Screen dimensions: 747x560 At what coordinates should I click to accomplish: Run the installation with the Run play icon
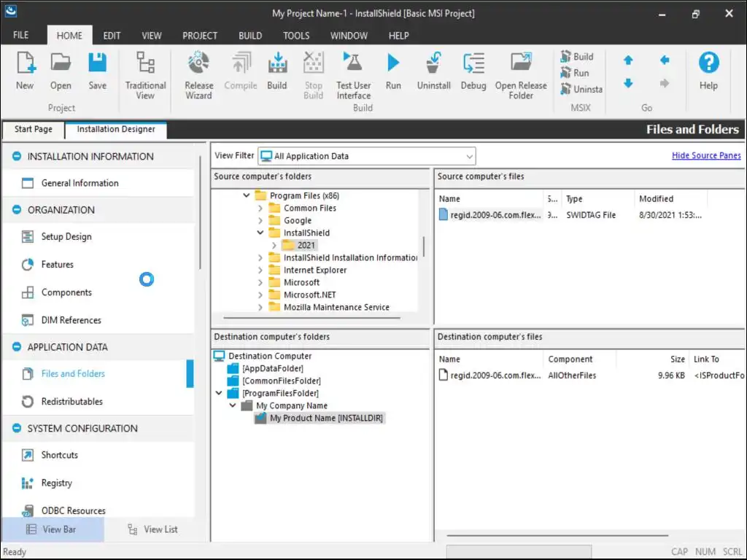point(393,71)
